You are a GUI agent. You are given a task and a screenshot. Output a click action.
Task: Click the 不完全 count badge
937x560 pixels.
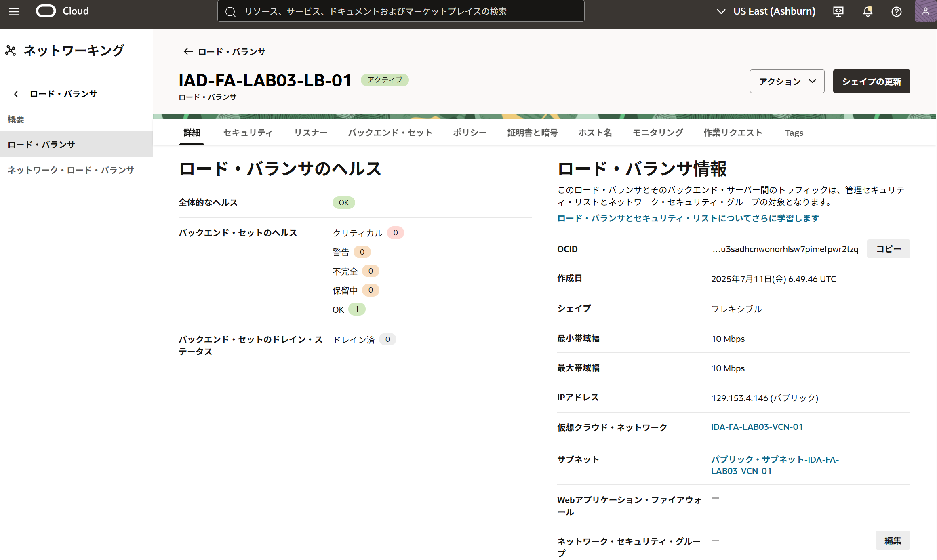(371, 271)
